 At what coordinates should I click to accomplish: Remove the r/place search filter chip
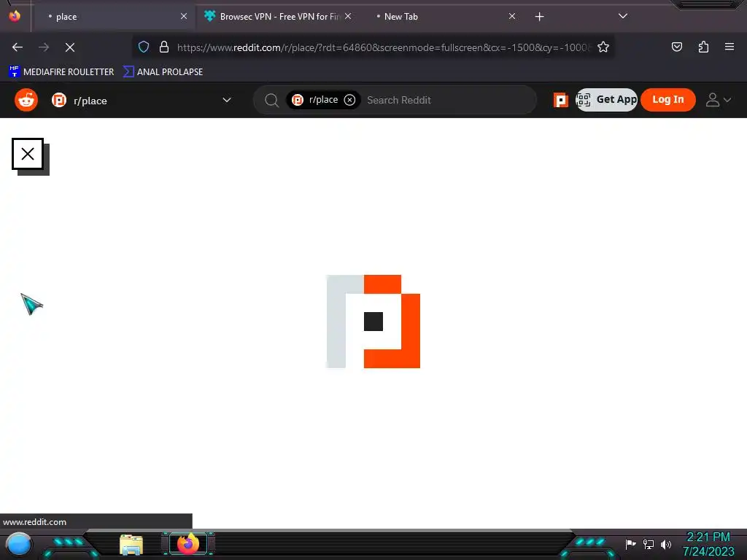(349, 100)
